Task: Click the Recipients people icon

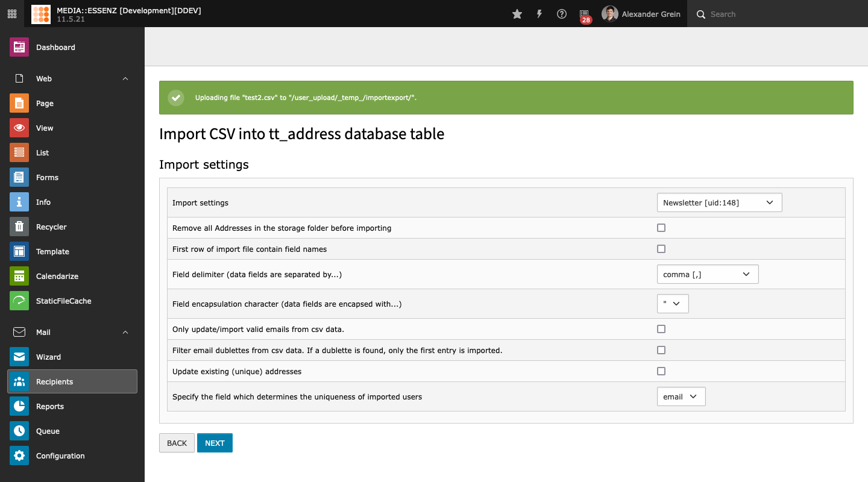Action: point(19,381)
